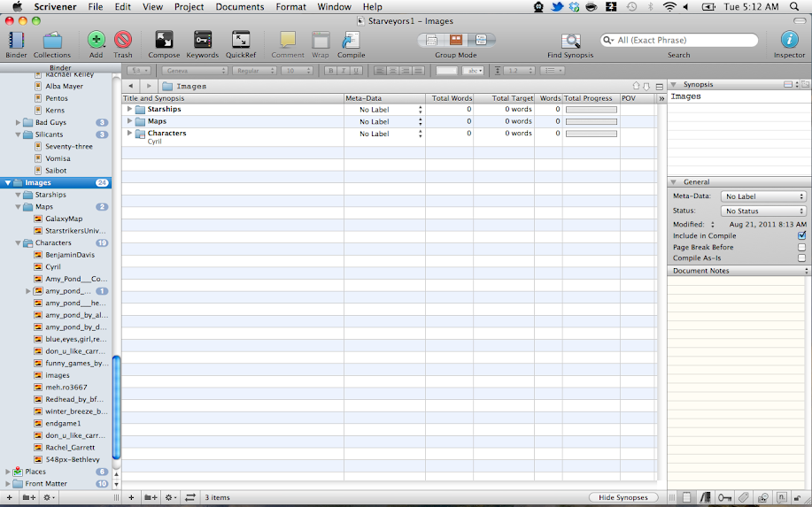This screenshot has width=812, height=507.
Task: Toggle justify text alignment button
Action: [419, 71]
